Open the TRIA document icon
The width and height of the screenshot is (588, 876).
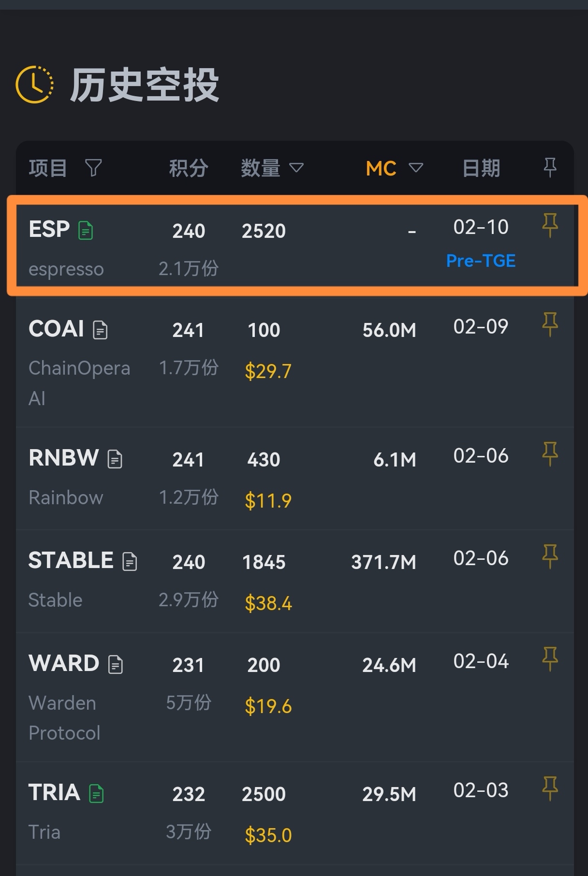click(96, 793)
